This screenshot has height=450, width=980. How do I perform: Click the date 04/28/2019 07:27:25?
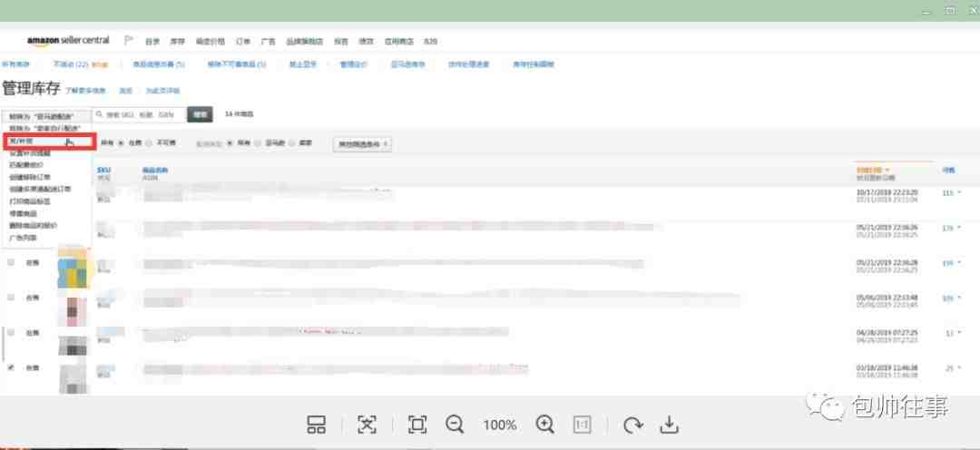(887, 332)
